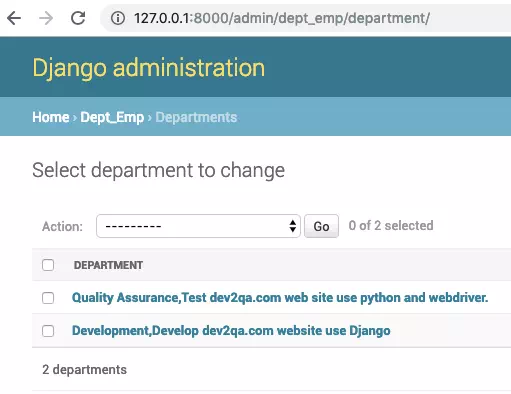Reload the page with refresh icon
Image resolution: width=511 pixels, height=394 pixels.
78,18
